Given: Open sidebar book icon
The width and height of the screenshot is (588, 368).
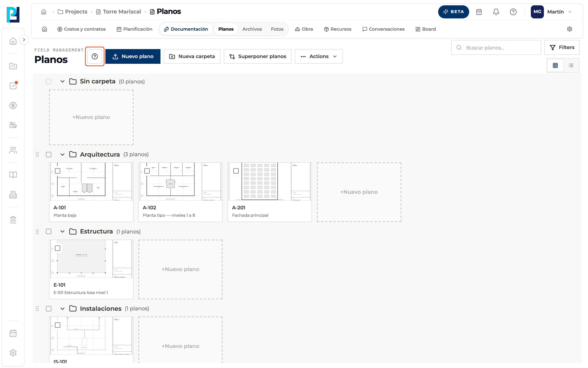Looking at the screenshot, I should [x=13, y=175].
